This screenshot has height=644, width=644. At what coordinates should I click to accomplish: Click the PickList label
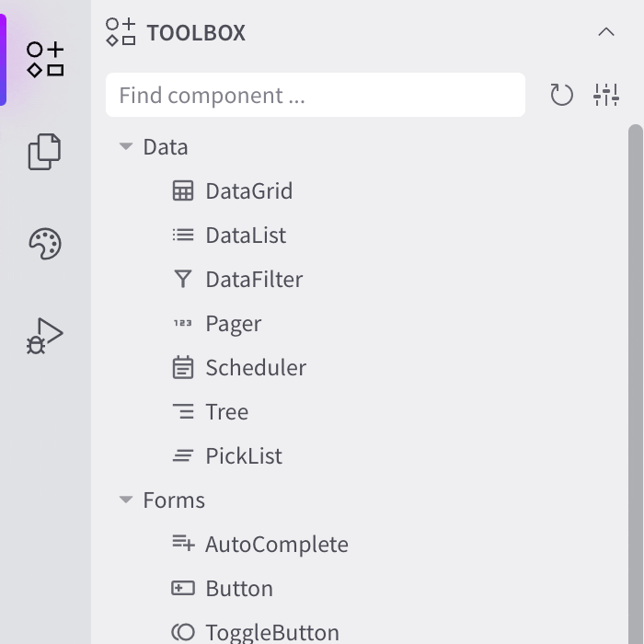pos(244,456)
